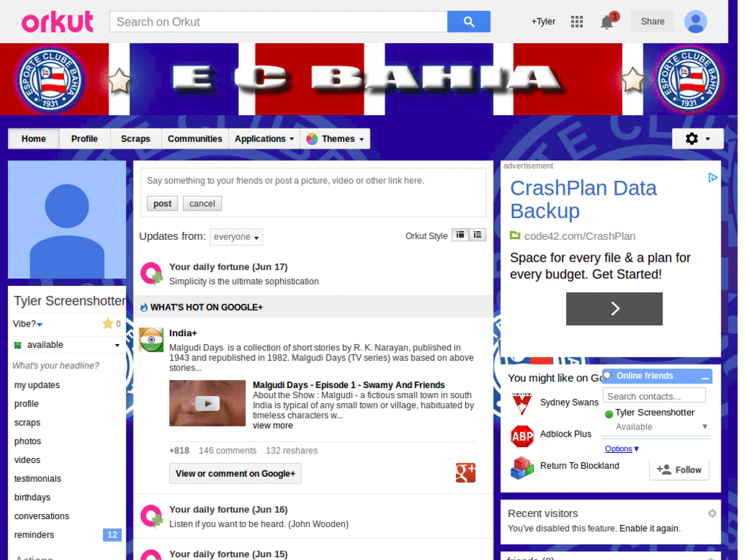Click the large profile picture placeholder
The image size is (747, 560).
[x=67, y=219]
